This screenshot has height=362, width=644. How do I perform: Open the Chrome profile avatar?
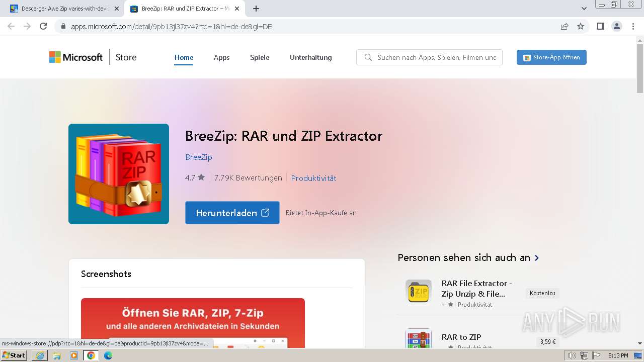[617, 27]
